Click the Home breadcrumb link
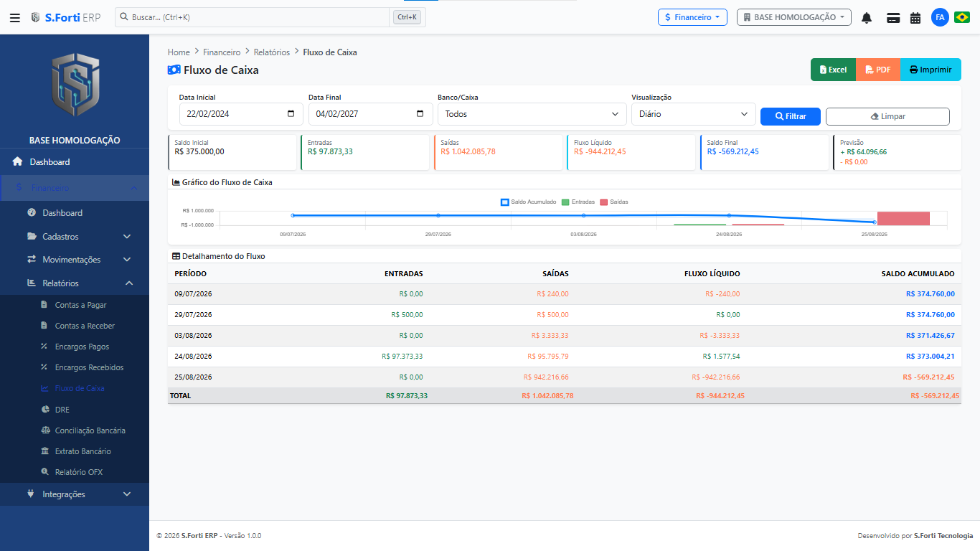The height and width of the screenshot is (551, 980). [179, 52]
